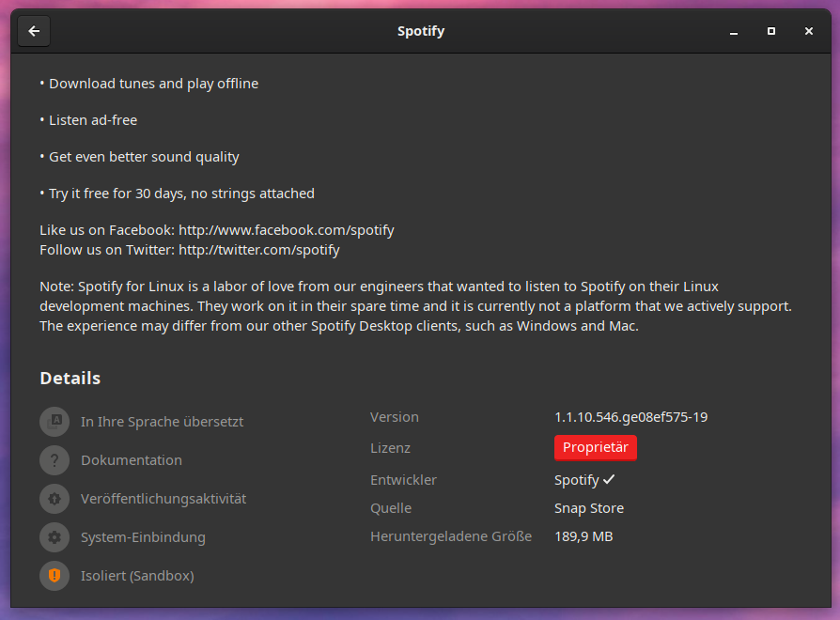This screenshot has height=620, width=840.
Task: Click the 'Isoliert (Sandbox)' label
Action: pos(137,576)
